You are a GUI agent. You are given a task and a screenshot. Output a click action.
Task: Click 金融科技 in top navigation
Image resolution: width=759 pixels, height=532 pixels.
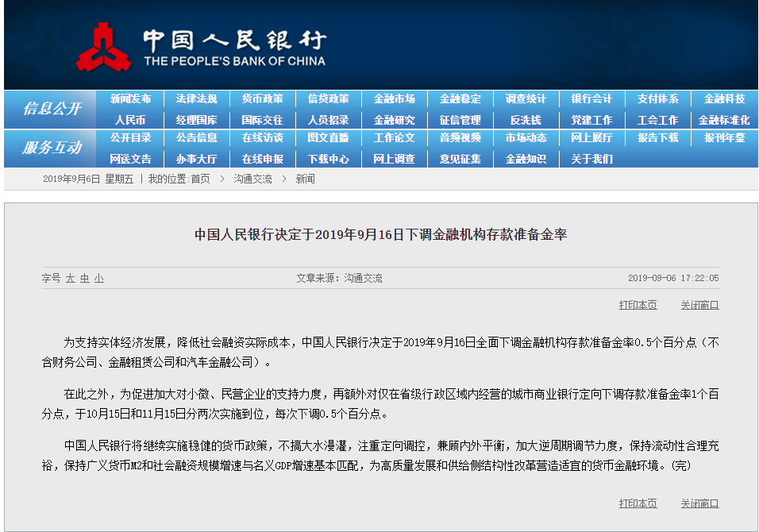(x=723, y=99)
